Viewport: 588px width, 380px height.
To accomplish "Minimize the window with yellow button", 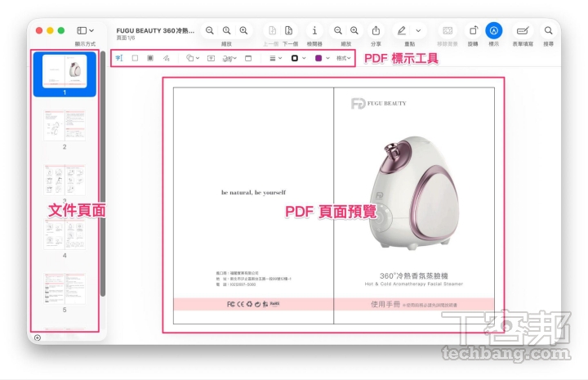I will point(50,30).
